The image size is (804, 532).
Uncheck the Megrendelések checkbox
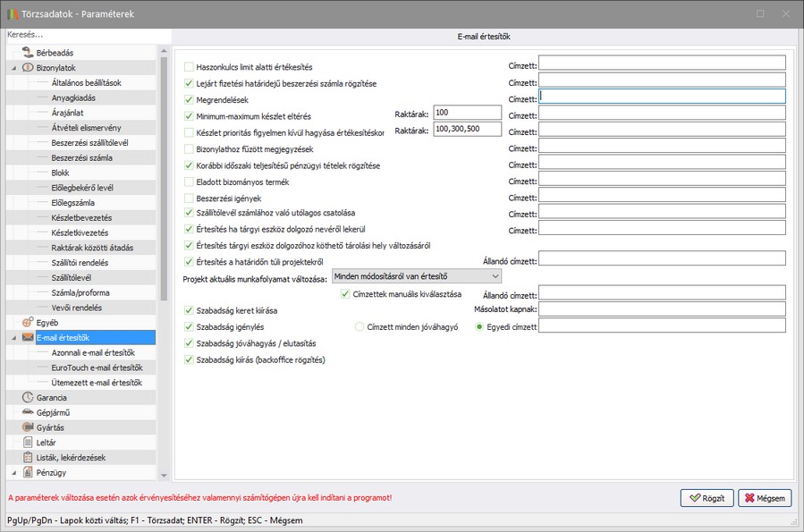(189, 99)
